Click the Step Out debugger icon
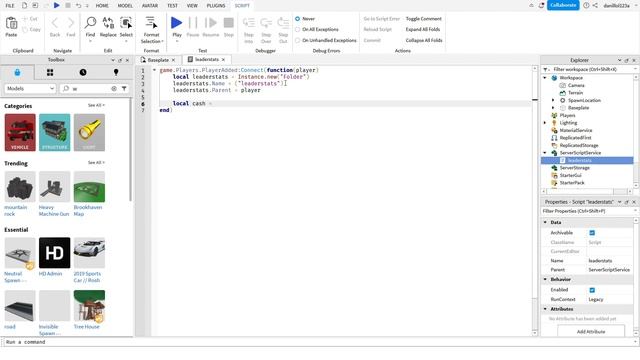 (x=283, y=23)
